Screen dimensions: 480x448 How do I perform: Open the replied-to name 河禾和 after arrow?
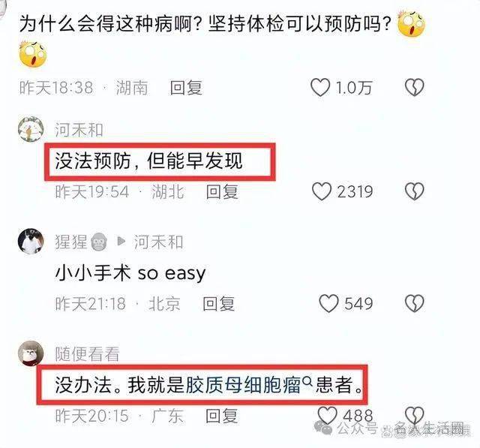click(x=158, y=242)
